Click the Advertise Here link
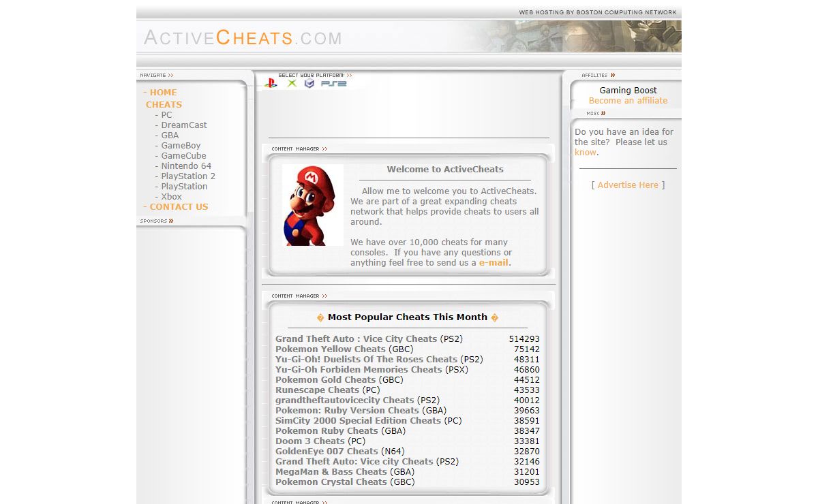Image resolution: width=818 pixels, height=504 pixels. pyautogui.click(x=628, y=185)
